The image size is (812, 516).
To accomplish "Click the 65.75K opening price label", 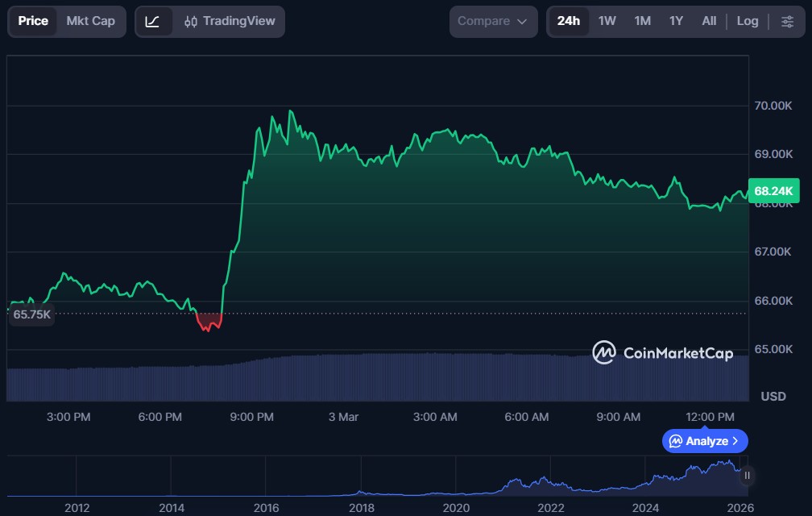I will pyautogui.click(x=32, y=314).
